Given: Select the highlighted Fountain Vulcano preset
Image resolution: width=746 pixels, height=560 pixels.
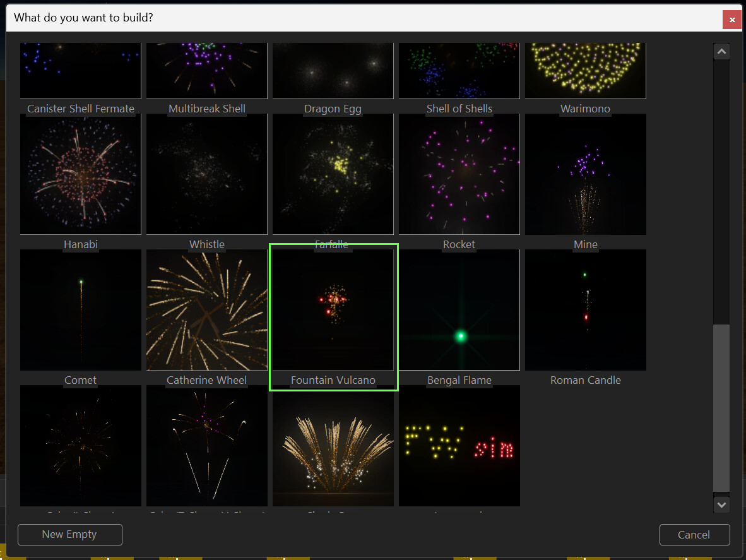Looking at the screenshot, I should click(x=333, y=310).
